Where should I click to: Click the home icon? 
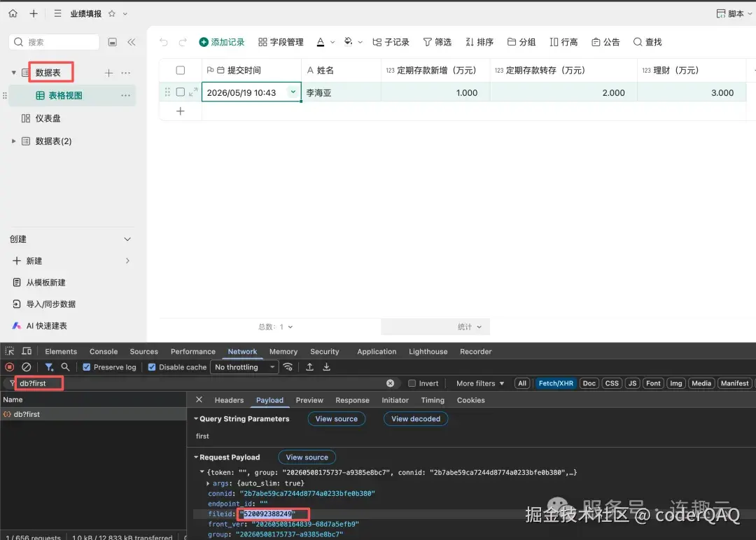[x=13, y=13]
